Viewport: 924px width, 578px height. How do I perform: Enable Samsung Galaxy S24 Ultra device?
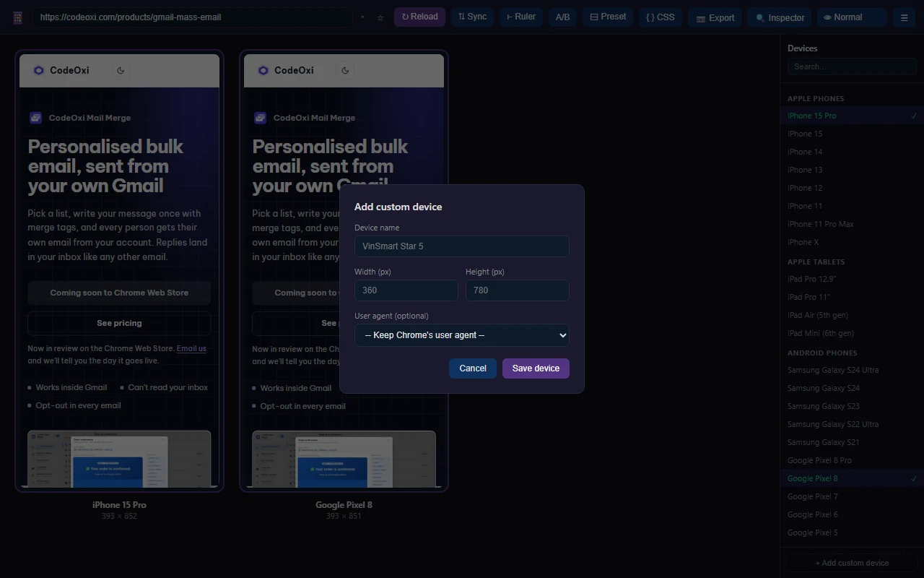[x=852, y=370]
